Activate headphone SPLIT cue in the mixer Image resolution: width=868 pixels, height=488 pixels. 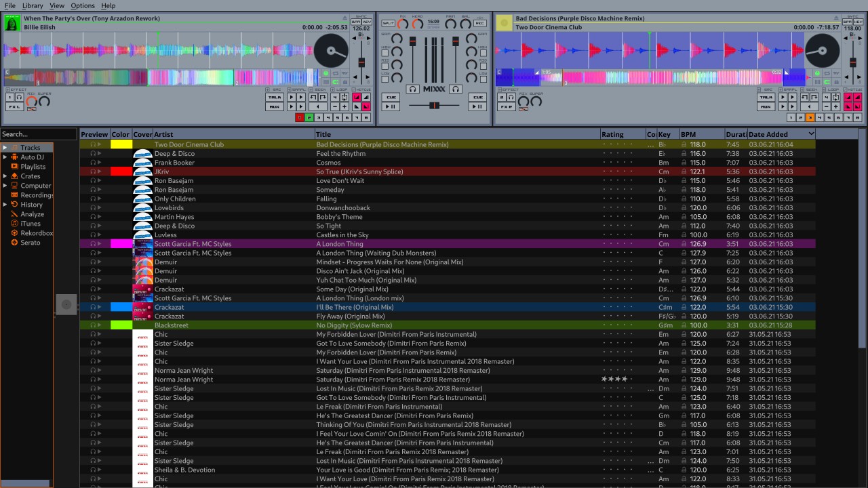pyautogui.click(x=388, y=23)
